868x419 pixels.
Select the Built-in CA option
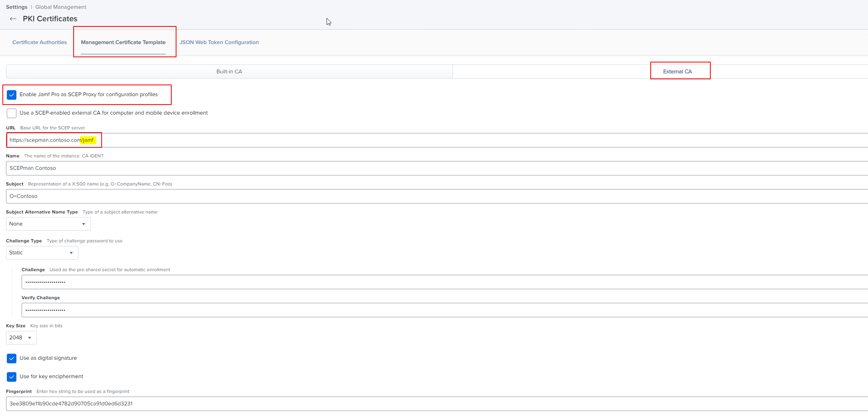click(229, 71)
